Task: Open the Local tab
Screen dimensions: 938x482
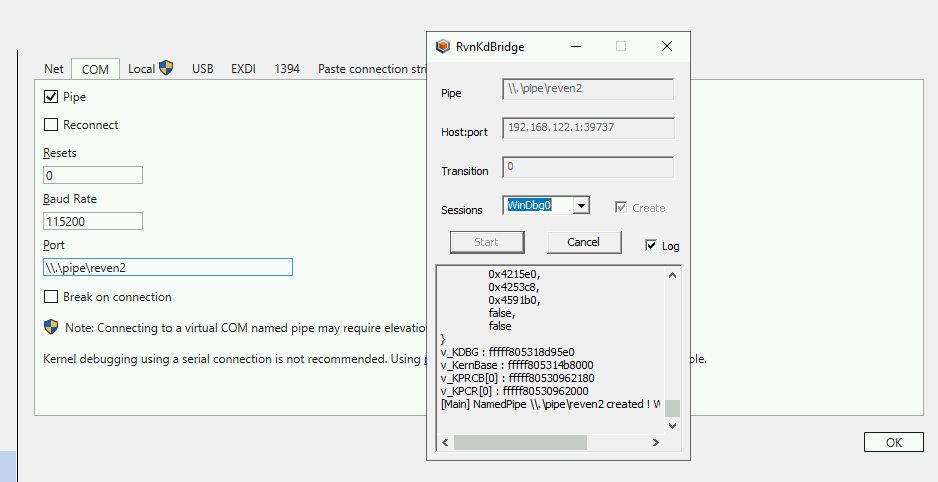Action: click(150, 69)
